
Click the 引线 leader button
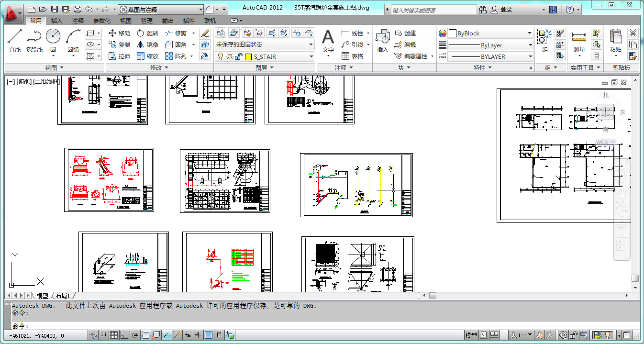coord(353,44)
